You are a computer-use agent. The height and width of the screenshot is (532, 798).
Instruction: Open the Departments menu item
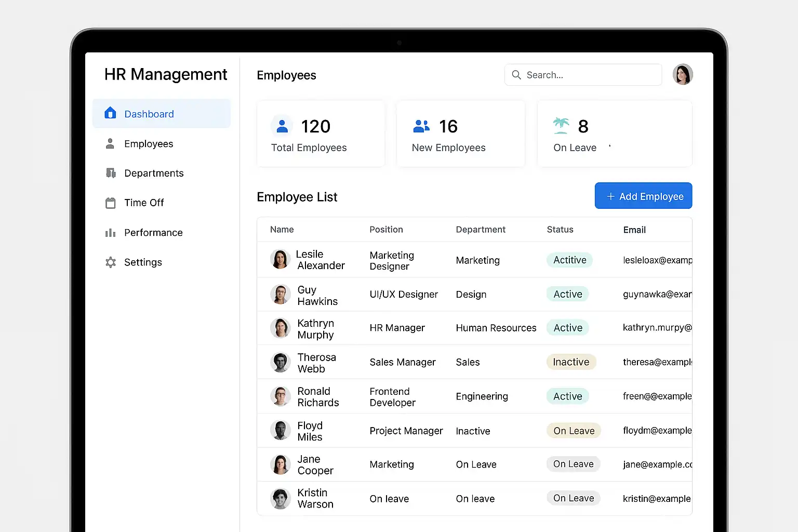coord(154,173)
